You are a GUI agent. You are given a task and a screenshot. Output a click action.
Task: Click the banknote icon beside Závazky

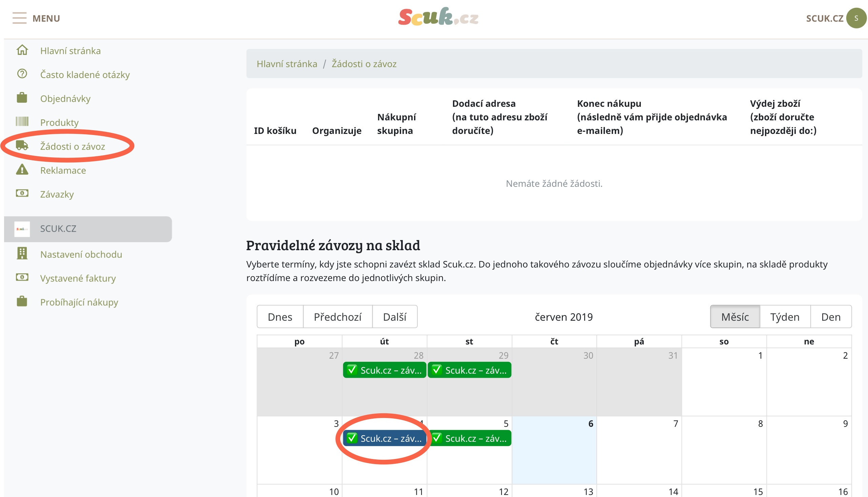pyautogui.click(x=22, y=193)
